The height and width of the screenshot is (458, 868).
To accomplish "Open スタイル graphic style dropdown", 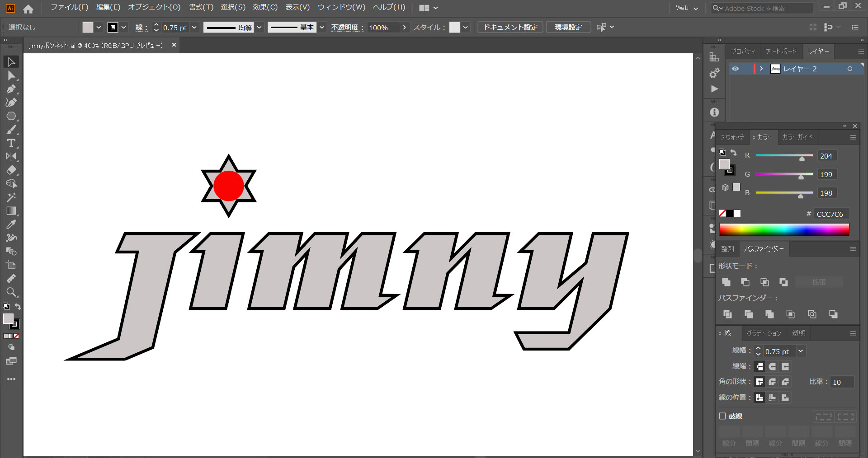I will 466,27.
